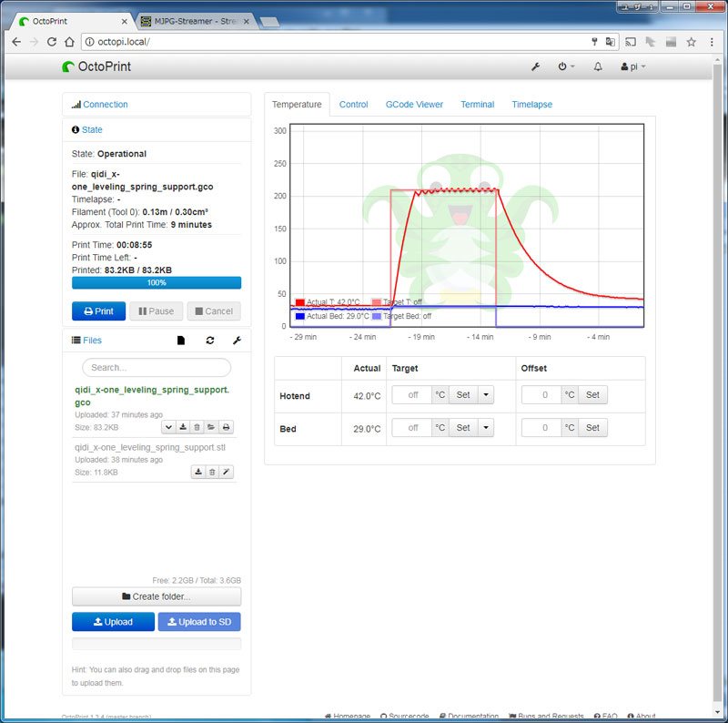Open the notifications bell
The image size is (728, 723).
click(x=598, y=66)
